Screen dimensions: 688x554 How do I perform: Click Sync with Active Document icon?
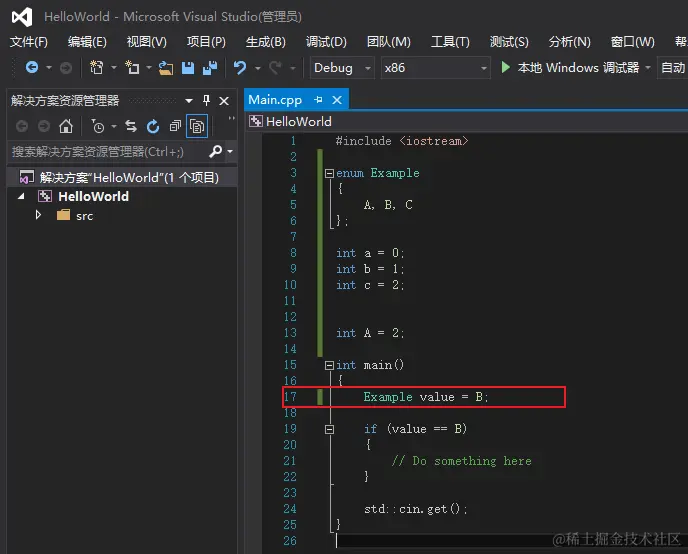click(x=131, y=126)
